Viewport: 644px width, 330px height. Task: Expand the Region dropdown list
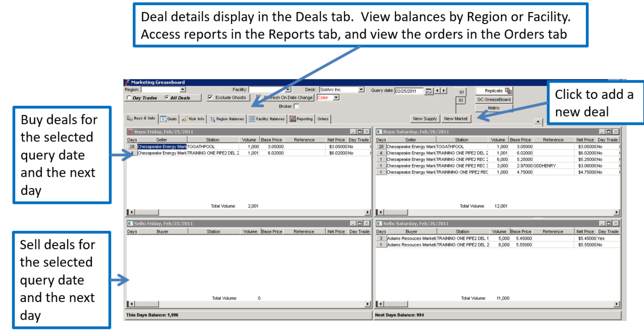pyautogui.click(x=183, y=90)
